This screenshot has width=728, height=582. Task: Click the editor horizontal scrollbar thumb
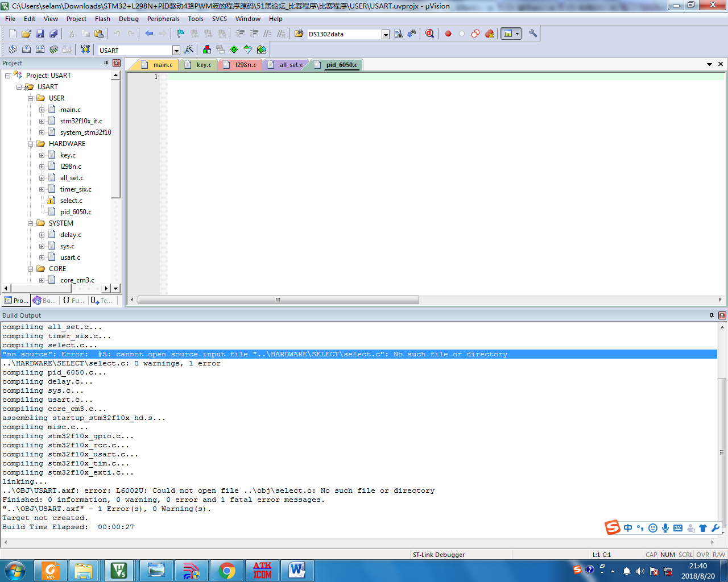278,300
